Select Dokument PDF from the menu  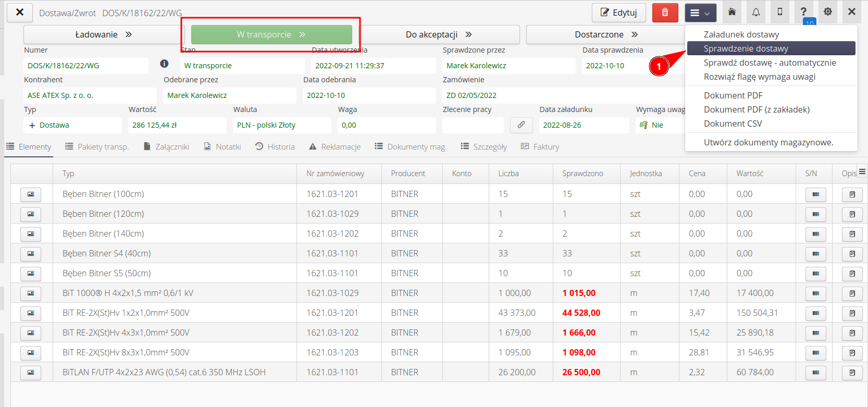pos(733,95)
